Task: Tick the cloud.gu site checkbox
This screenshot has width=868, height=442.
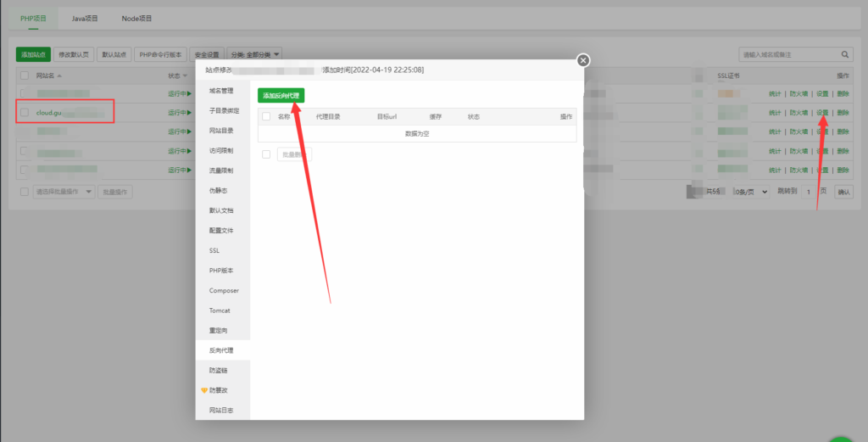Action: (25, 113)
